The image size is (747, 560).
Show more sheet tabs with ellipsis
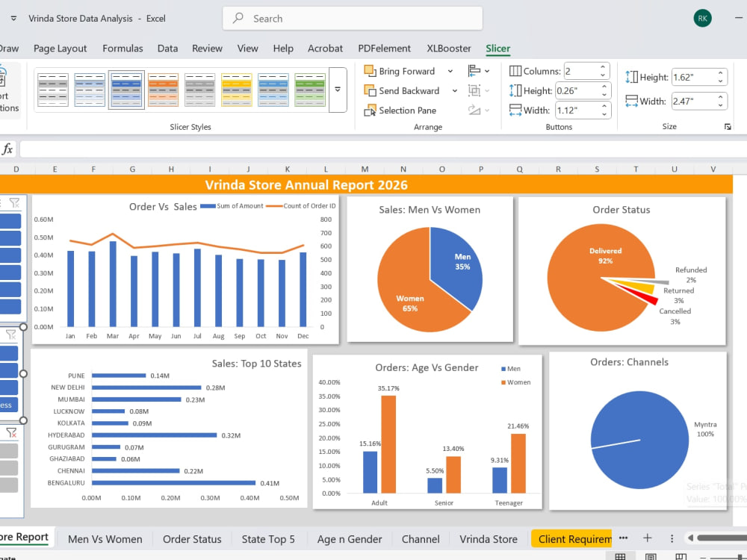[x=623, y=538]
